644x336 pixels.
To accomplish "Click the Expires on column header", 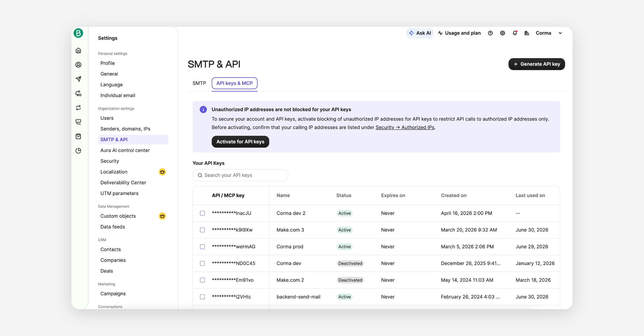I will pyautogui.click(x=393, y=196).
